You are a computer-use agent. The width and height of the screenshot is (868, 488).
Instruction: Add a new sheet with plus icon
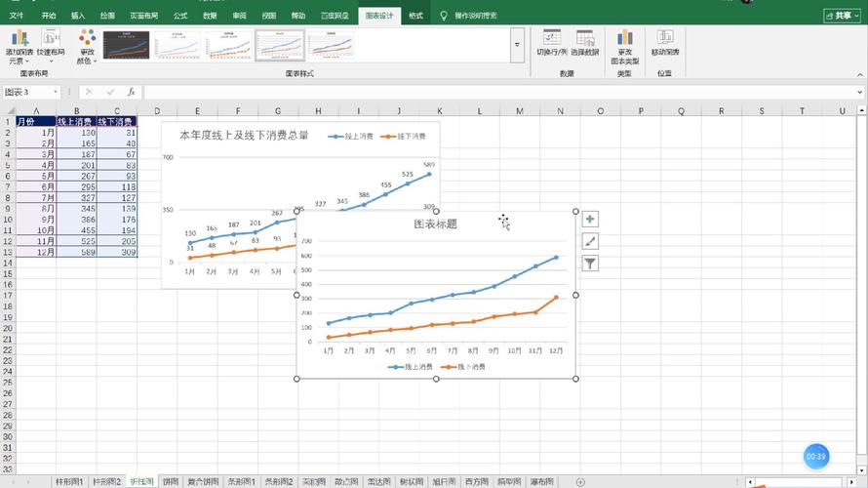click(580, 482)
